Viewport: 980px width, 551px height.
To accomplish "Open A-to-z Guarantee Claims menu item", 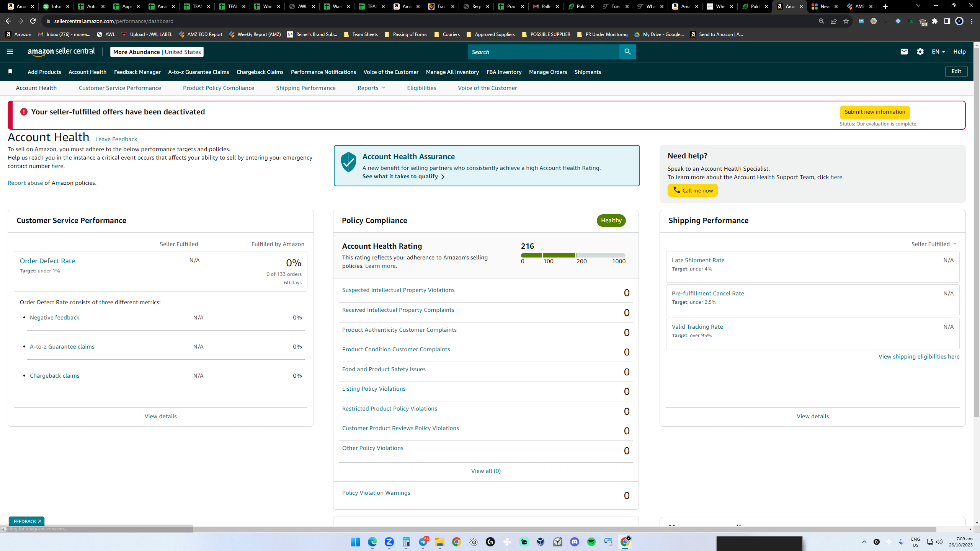I will [x=199, y=72].
